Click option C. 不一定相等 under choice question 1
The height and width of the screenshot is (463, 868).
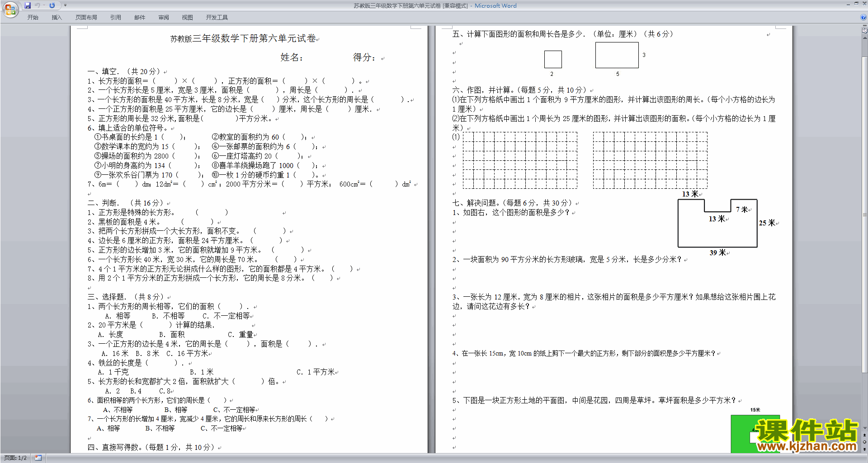click(x=226, y=316)
